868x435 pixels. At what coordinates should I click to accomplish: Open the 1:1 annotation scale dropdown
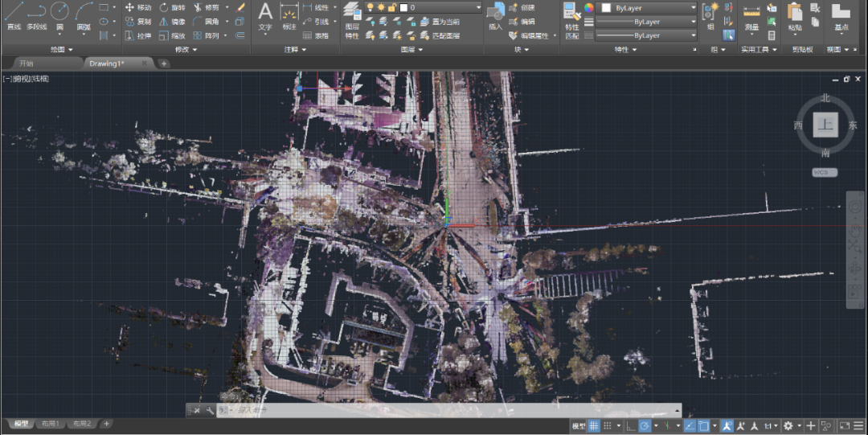click(x=771, y=425)
